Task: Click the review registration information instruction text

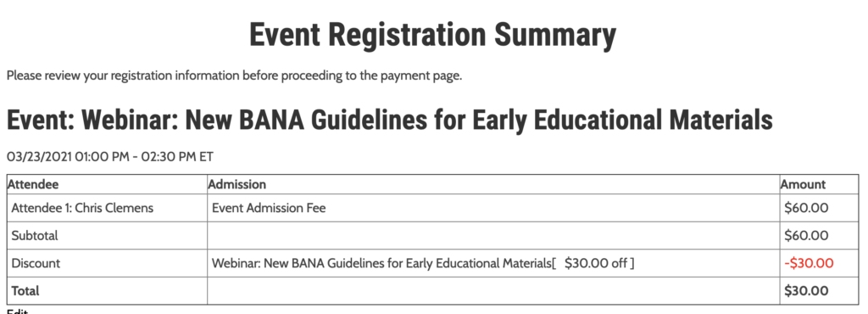Action: click(234, 76)
